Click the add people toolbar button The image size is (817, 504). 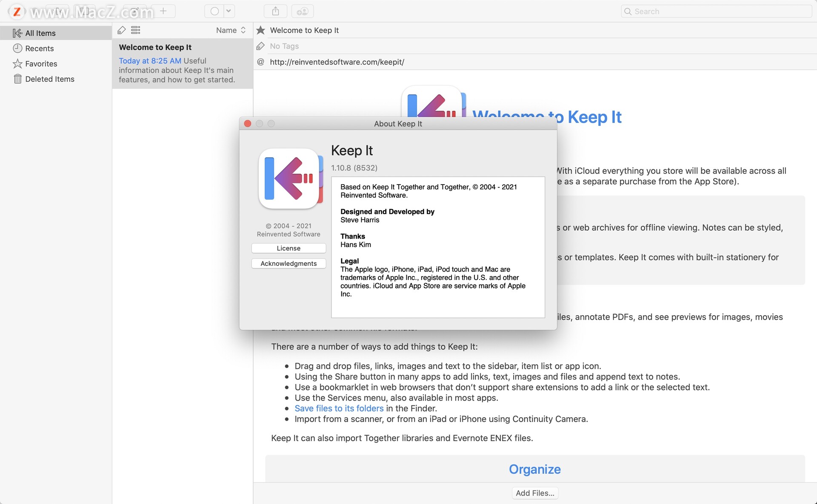tap(303, 11)
